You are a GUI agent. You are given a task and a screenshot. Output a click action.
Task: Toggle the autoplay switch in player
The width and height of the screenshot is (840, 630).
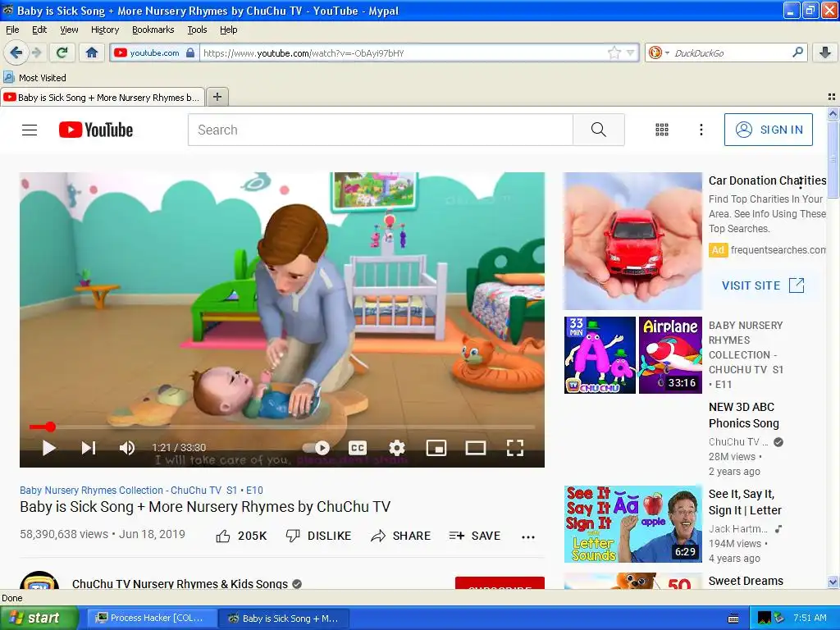(x=316, y=448)
